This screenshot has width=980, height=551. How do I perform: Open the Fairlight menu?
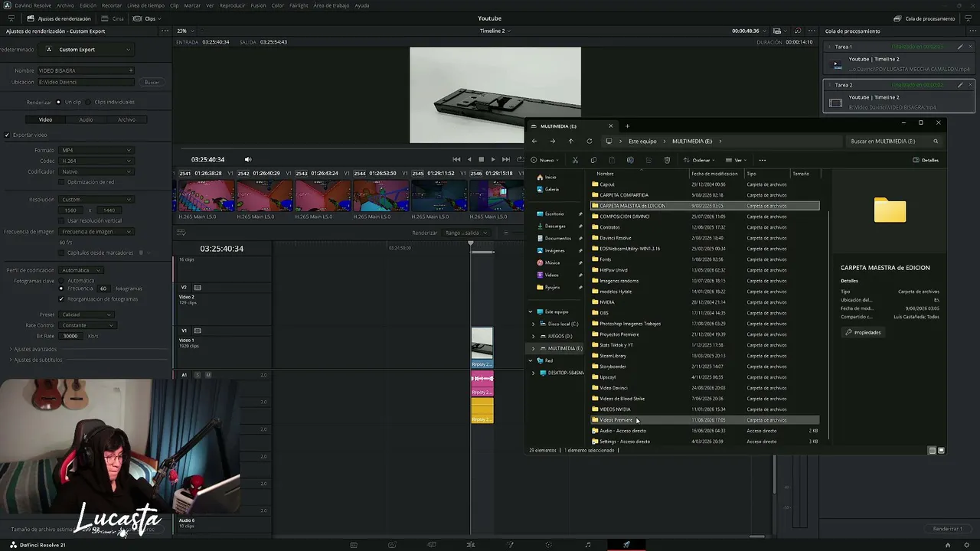coord(299,5)
